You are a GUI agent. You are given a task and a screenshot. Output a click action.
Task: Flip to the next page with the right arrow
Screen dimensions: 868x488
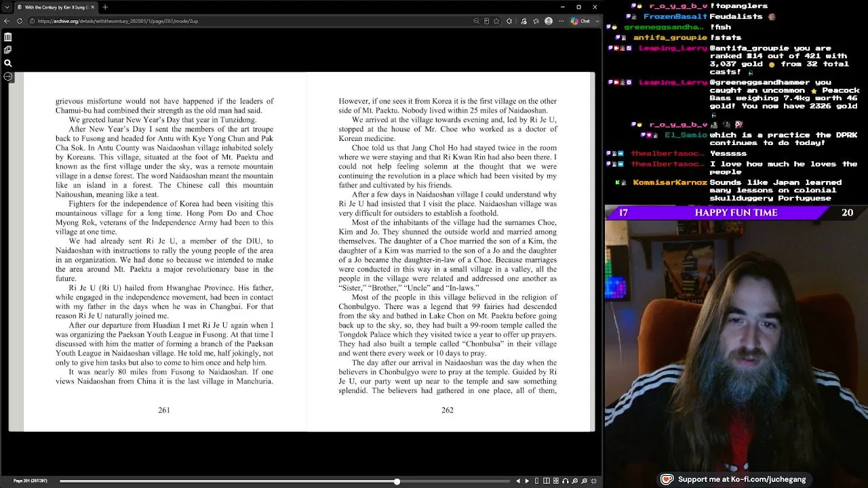pyautogui.click(x=527, y=481)
